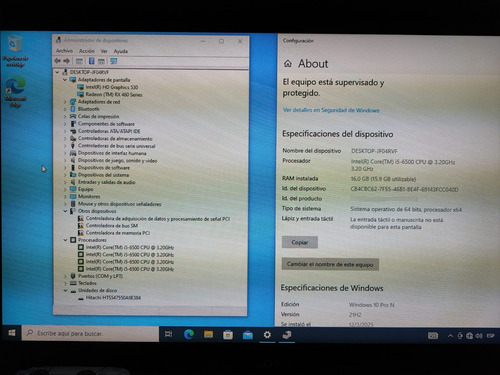Select the Controladoras de bus serie universal icon
The width and height of the screenshot is (500, 375).
[73, 146]
